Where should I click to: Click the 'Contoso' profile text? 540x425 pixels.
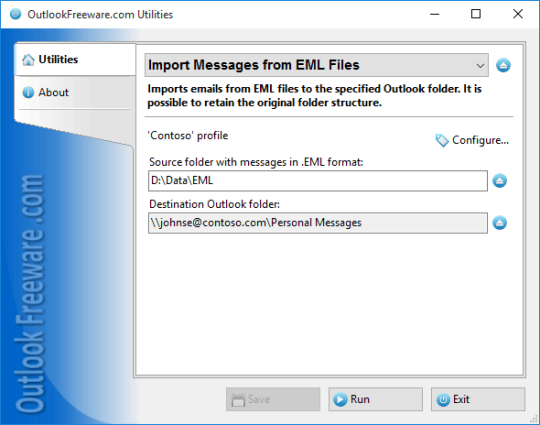(188, 136)
